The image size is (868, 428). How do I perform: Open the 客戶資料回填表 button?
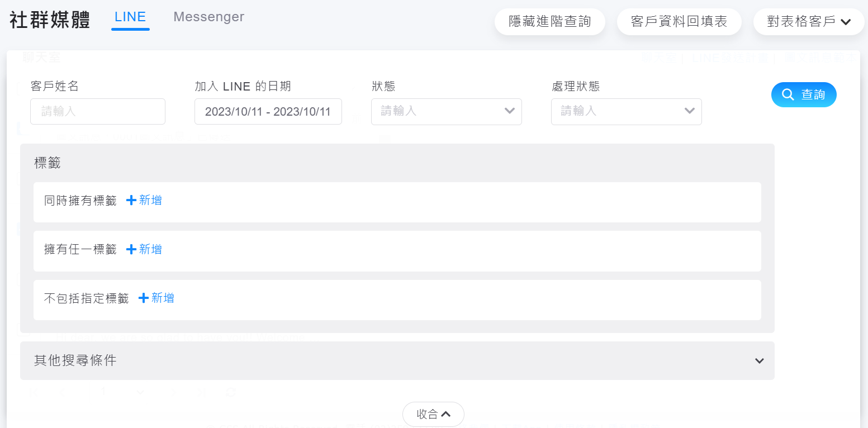point(679,22)
